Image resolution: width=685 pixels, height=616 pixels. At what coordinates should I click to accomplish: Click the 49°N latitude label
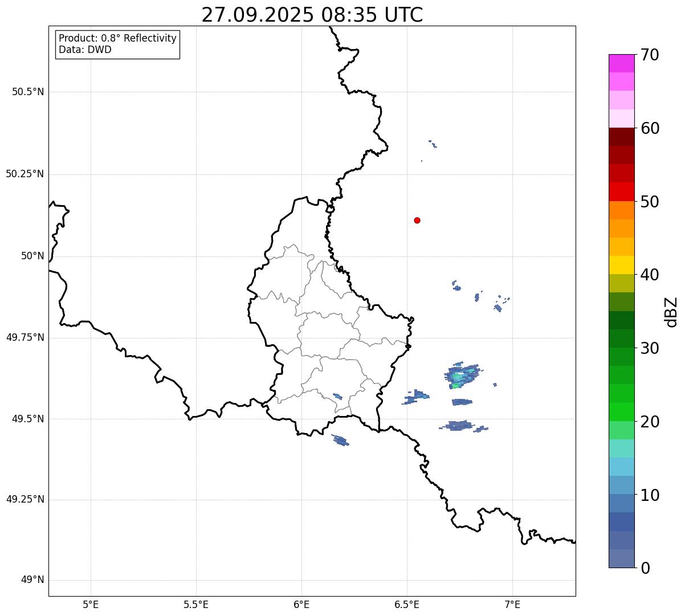point(32,580)
